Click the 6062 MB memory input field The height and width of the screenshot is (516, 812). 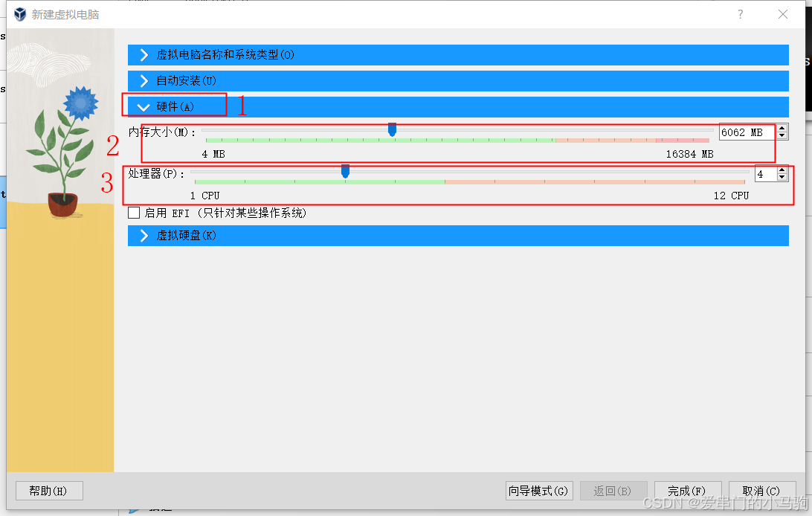point(748,132)
